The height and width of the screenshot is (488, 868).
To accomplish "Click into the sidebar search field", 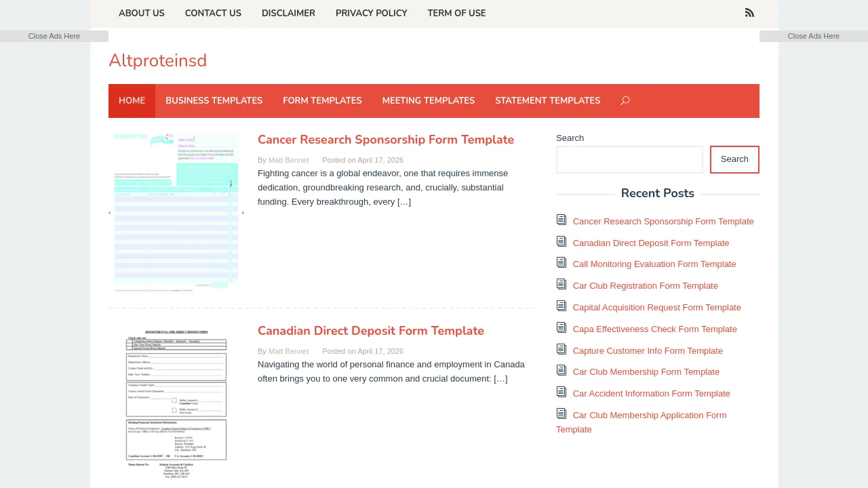I will pos(629,160).
